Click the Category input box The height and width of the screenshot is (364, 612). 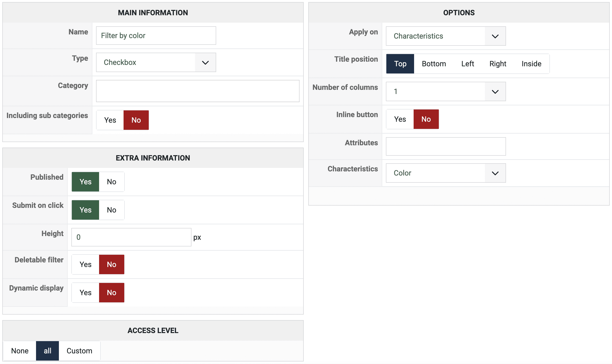[198, 91]
